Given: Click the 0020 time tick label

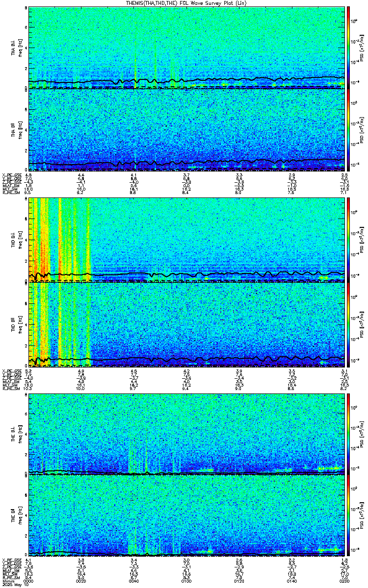Looking at the screenshot, I should pos(81,580).
